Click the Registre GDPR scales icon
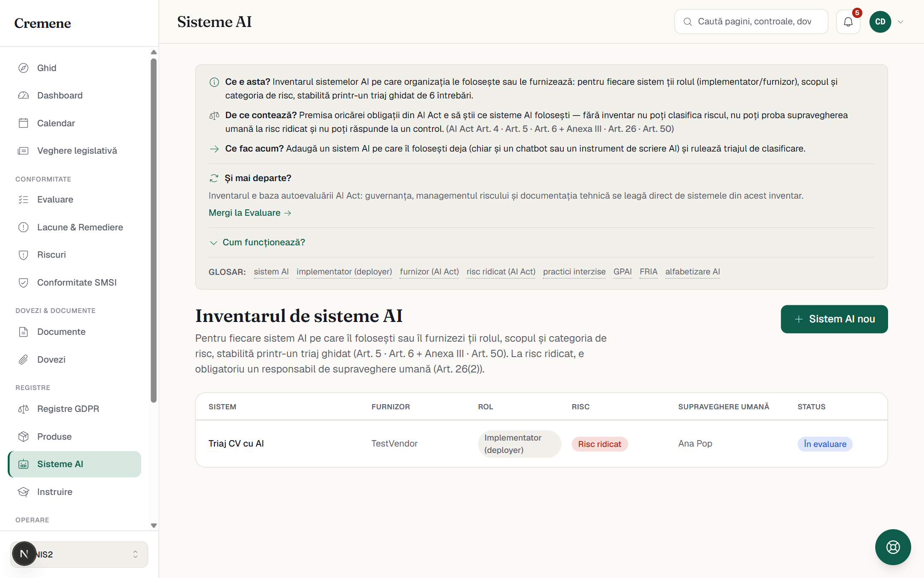924x578 pixels. tap(24, 409)
